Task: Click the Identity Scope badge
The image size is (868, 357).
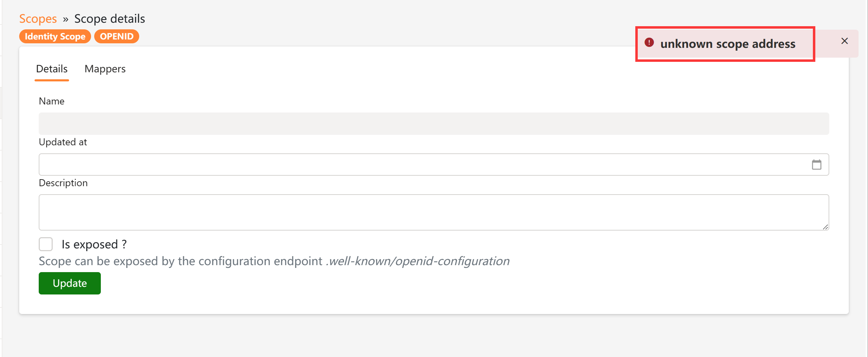Action: 55,36
